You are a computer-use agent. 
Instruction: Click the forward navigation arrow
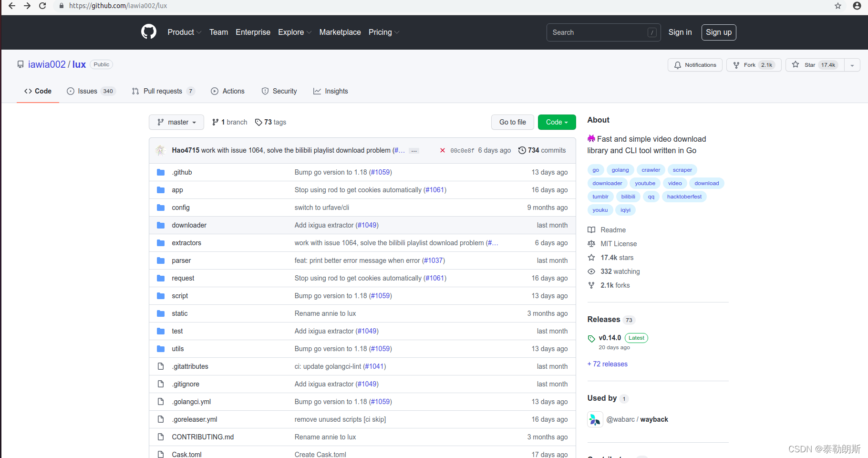(x=27, y=6)
